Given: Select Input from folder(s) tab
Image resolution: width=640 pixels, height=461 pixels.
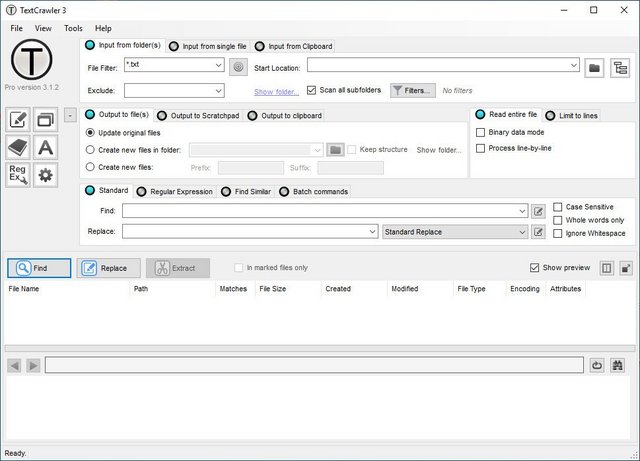Looking at the screenshot, I should 123,45.
